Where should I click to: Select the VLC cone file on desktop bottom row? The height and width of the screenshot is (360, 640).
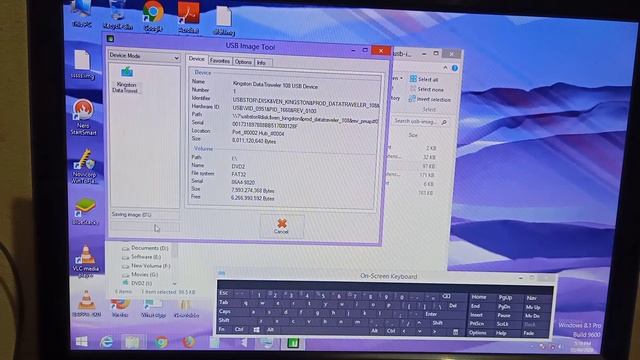point(87,304)
